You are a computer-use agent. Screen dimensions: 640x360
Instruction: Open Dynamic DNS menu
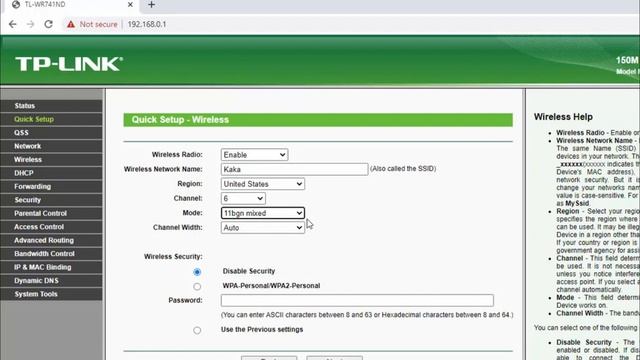(51, 281)
